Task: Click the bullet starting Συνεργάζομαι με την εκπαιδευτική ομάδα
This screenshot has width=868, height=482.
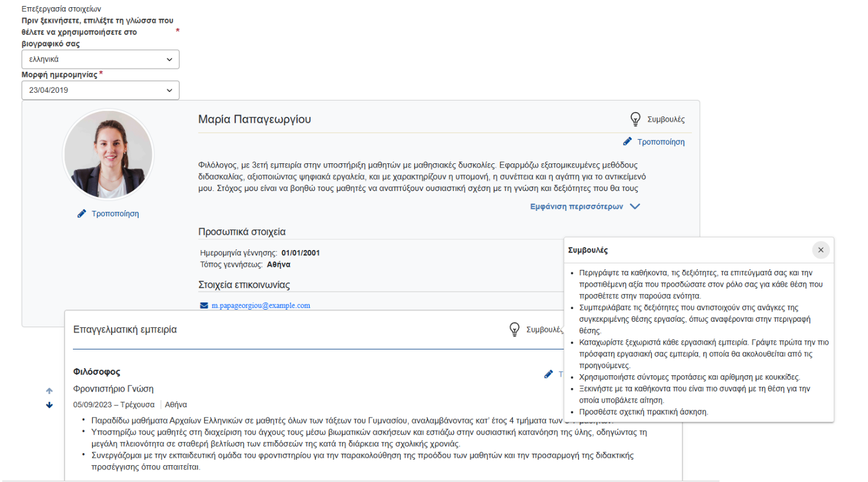Action: tap(362, 461)
